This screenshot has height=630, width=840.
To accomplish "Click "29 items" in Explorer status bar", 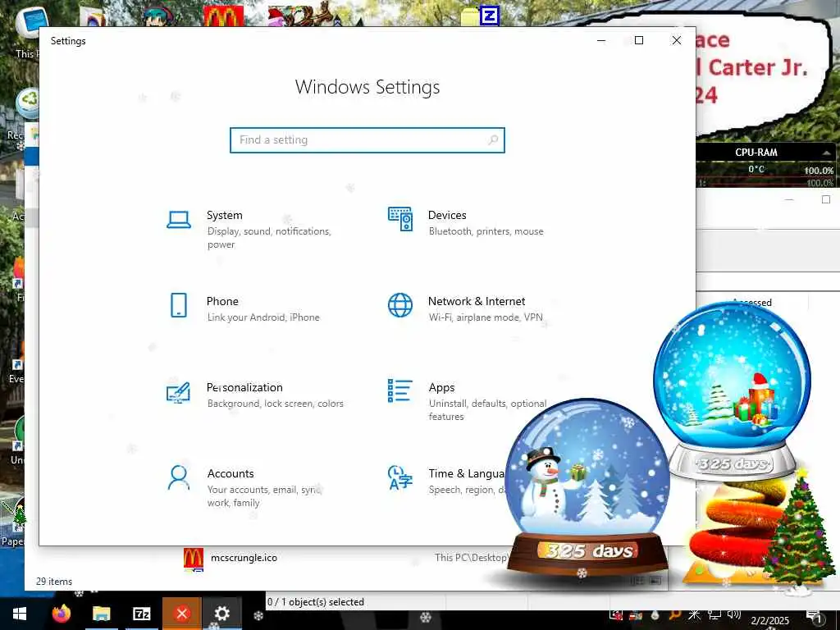I will (x=54, y=582).
